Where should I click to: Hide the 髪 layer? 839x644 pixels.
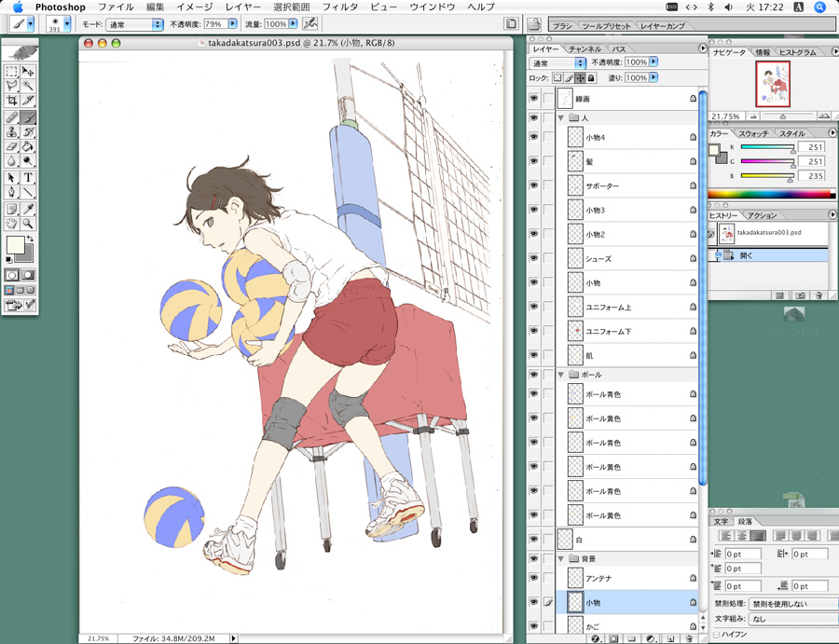point(533,161)
